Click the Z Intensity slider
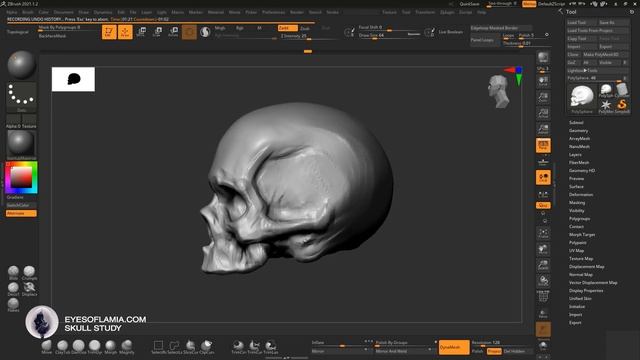This screenshot has width=640, height=360. pos(309,36)
